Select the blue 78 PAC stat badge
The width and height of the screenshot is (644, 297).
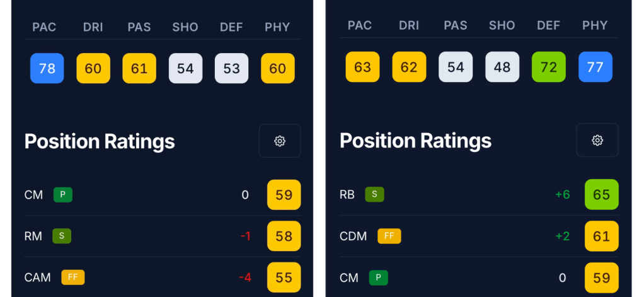pos(47,68)
